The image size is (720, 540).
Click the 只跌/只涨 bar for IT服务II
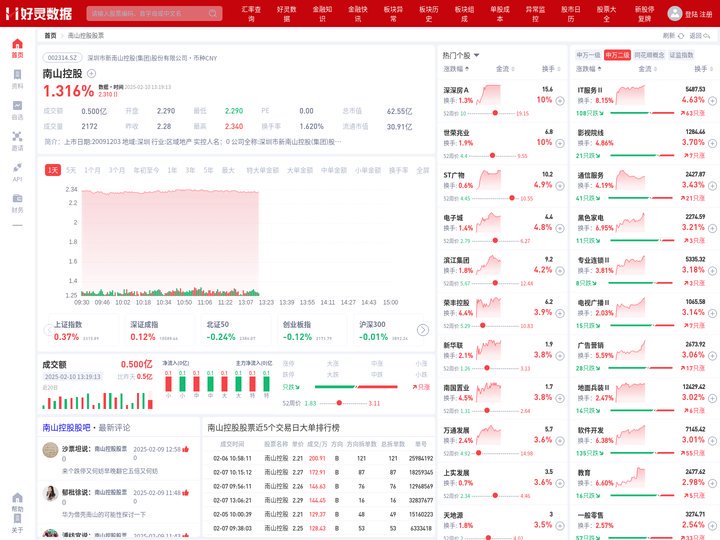click(641, 113)
